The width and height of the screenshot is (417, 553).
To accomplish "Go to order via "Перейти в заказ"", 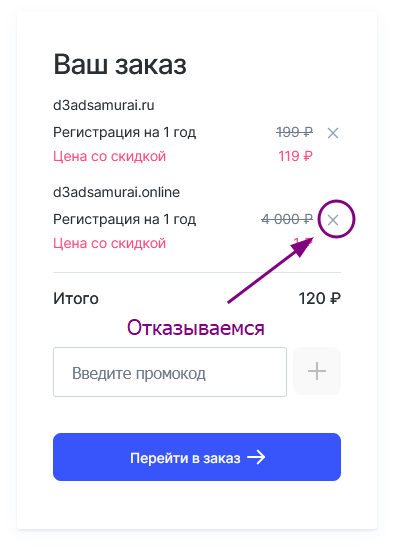I will (197, 457).
